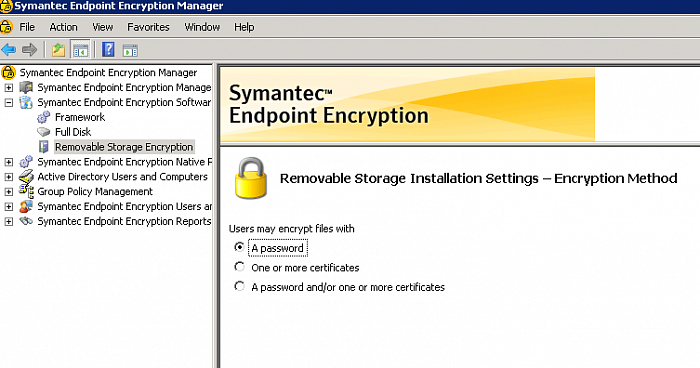Expand the first Symantec Endpoint Encryption Manage node
This screenshot has width=700, height=368.
coord(8,88)
